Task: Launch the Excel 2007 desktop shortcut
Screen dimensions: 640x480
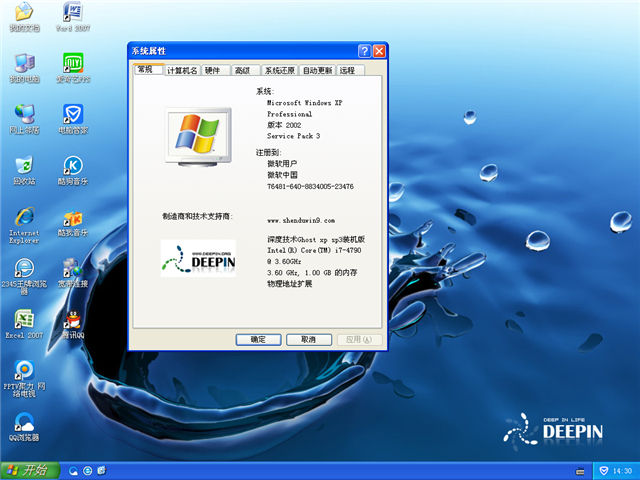Action: point(24,324)
